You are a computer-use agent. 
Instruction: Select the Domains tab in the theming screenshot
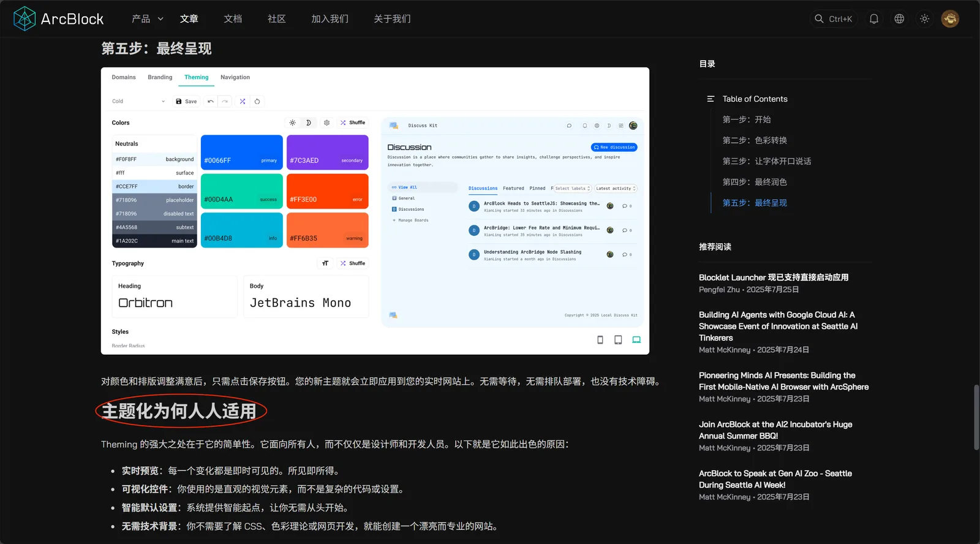coord(124,77)
